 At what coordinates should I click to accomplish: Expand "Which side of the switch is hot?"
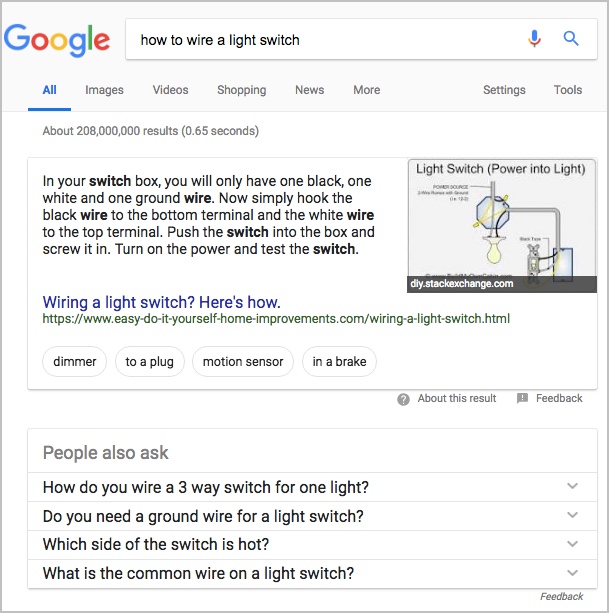click(312, 545)
